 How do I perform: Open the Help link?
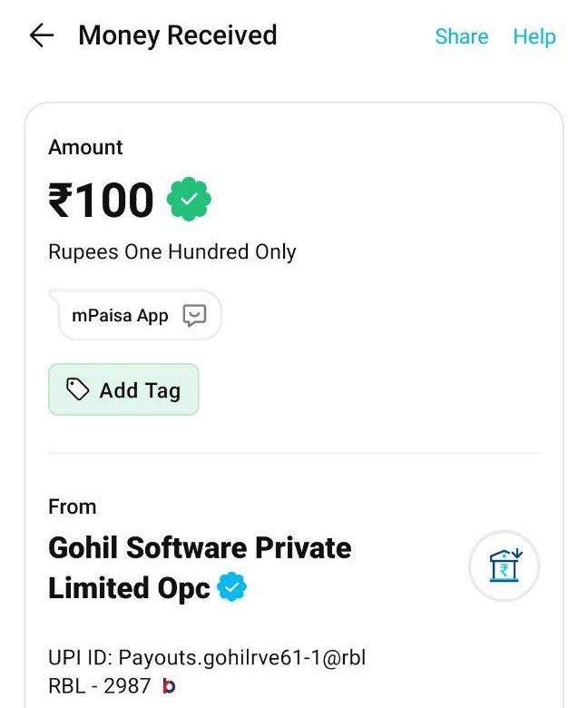[534, 37]
